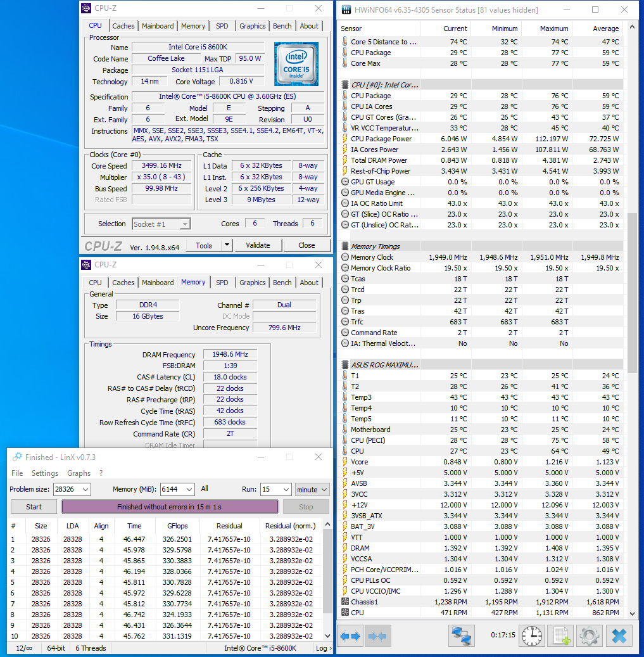Viewport: 644px width, 657px height.
Task: Open About tab in Memory CPU-Z window
Action: [309, 283]
